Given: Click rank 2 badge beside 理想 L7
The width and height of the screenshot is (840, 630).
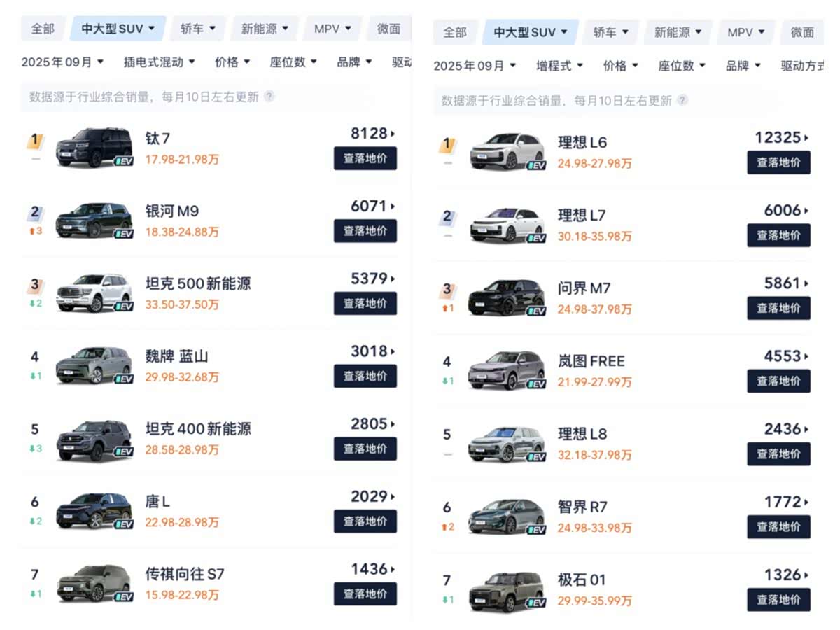Looking at the screenshot, I should [448, 218].
